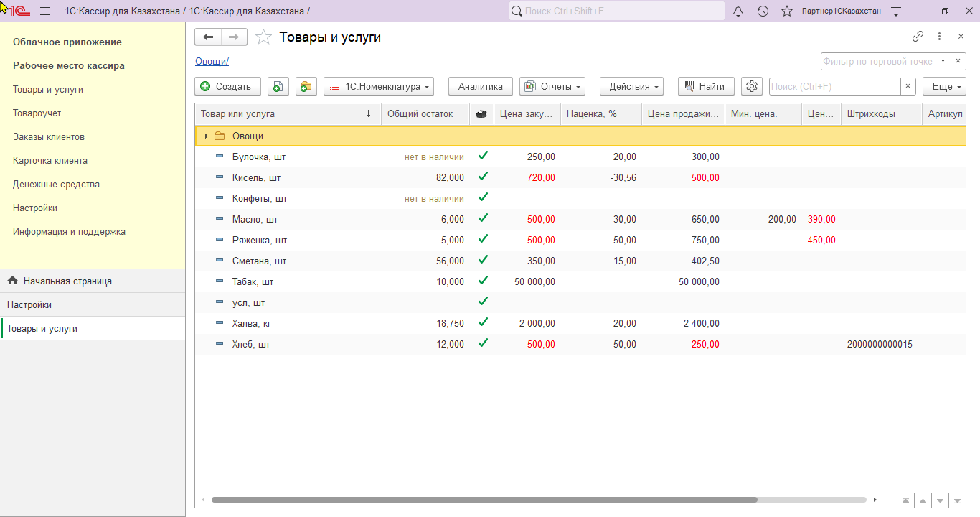The height and width of the screenshot is (517, 980).
Task: Click the horizontal scrollbar of the table
Action: (484, 500)
